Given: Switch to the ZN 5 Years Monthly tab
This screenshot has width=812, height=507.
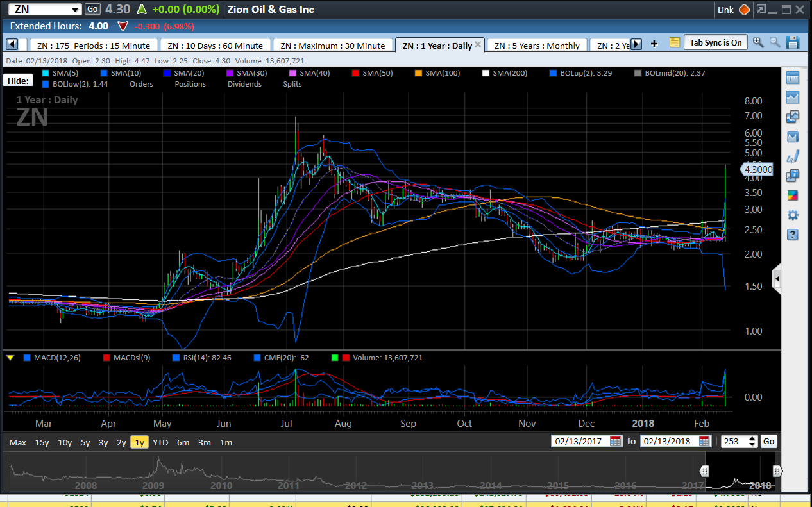Looking at the screenshot, I should pyautogui.click(x=537, y=45).
